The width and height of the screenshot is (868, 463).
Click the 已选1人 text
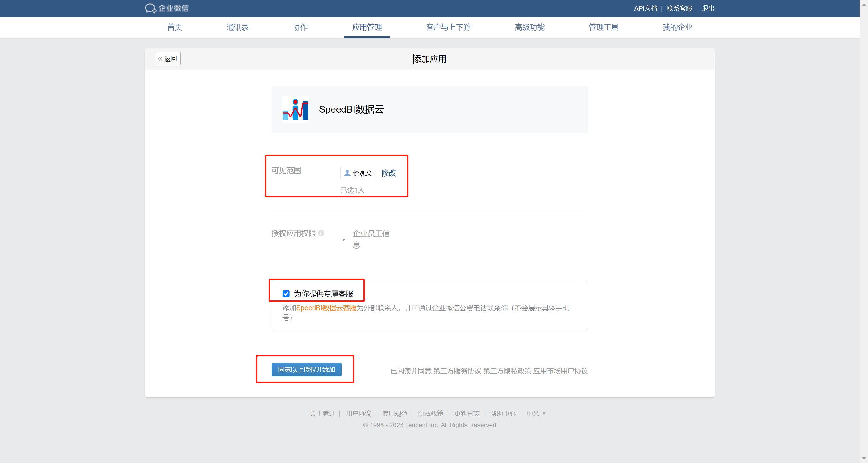click(x=352, y=190)
